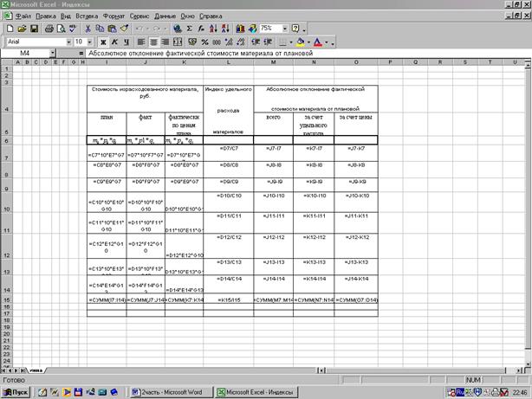Click the Save icon in toolbar
The height and width of the screenshot is (399, 532).
pyautogui.click(x=33, y=29)
